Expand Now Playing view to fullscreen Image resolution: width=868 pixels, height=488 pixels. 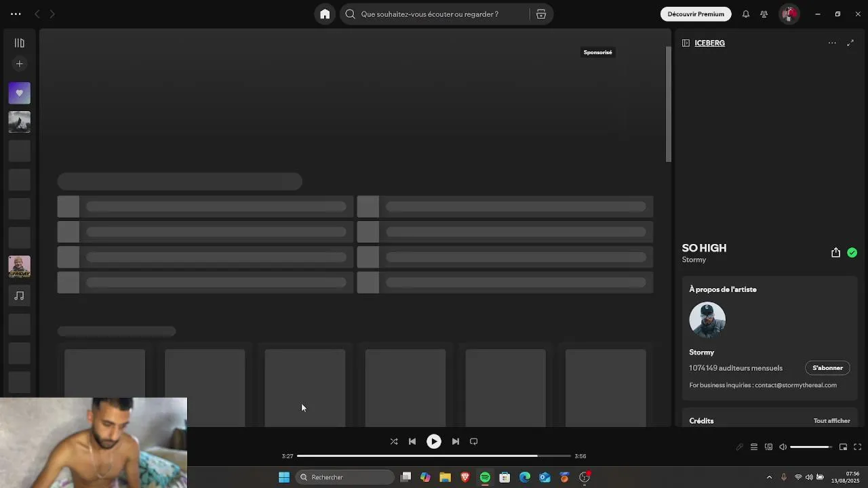coord(850,43)
